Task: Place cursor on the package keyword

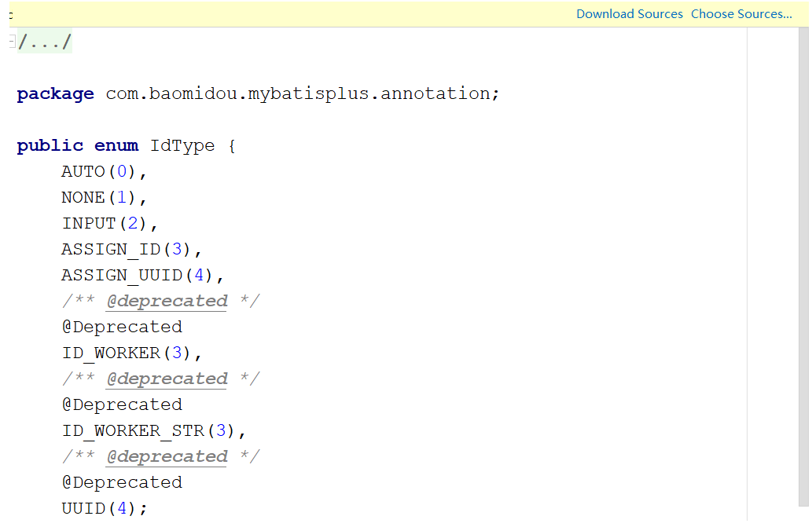Action: (55, 94)
